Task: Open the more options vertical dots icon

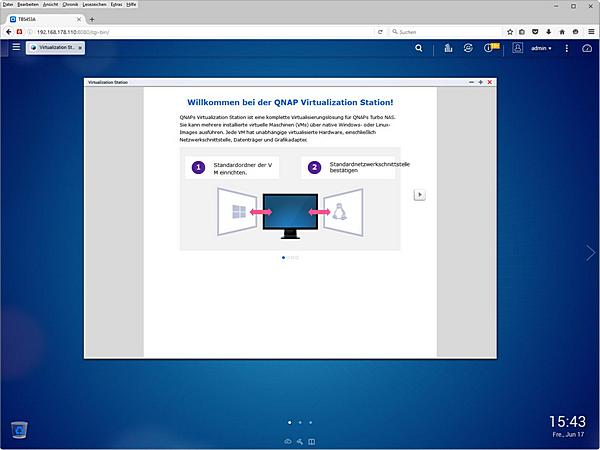Action: click(x=567, y=48)
